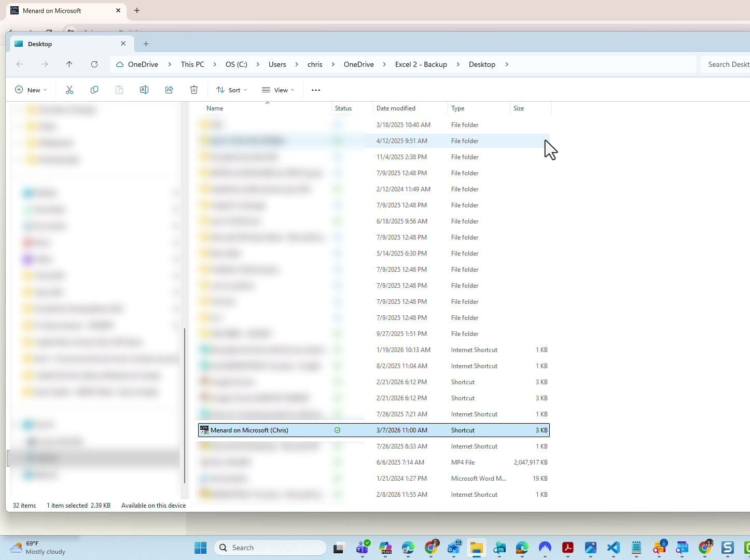750x560 pixels.
Task: Delete the selection with the Trash icon
Action: pyautogui.click(x=194, y=89)
